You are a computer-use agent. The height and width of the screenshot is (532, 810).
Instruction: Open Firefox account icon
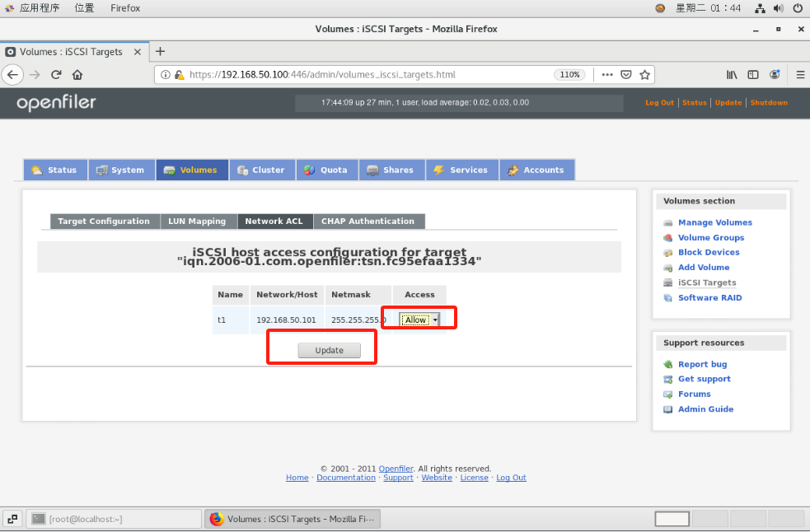tap(775, 75)
